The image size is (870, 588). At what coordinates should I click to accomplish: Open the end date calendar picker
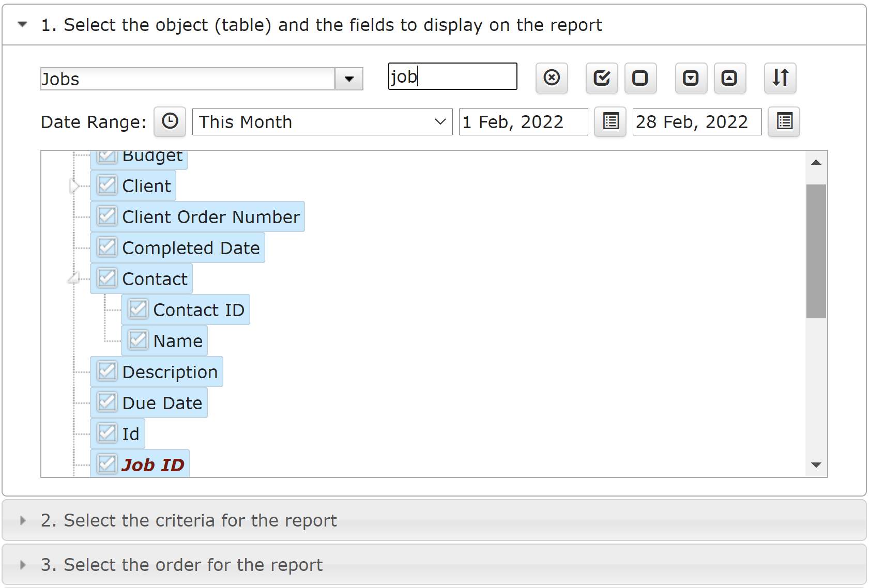pos(784,122)
